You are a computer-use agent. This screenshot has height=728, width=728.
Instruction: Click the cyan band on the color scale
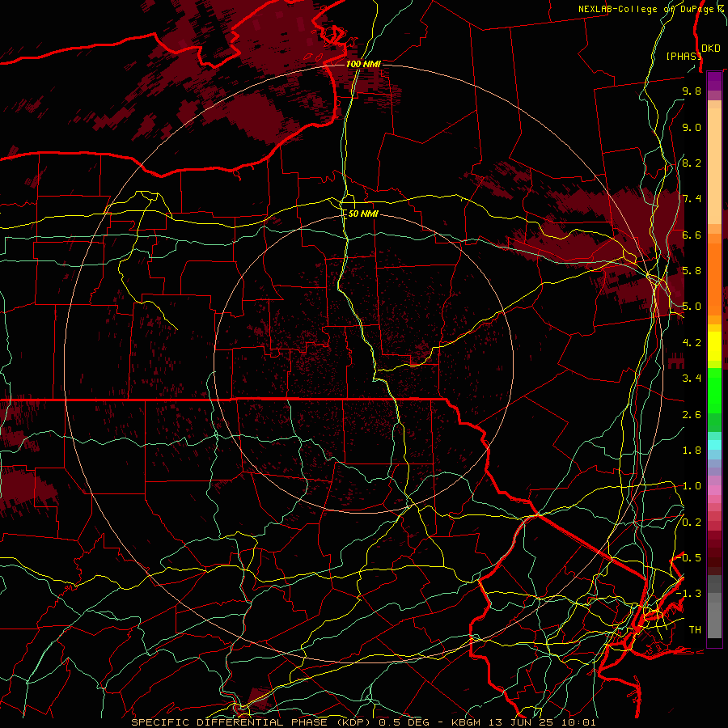coord(714,445)
